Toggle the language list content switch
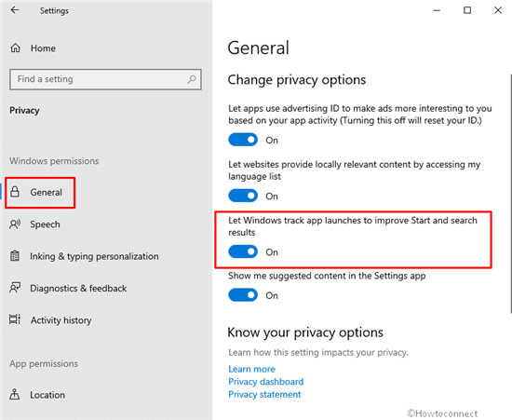 pos(243,196)
